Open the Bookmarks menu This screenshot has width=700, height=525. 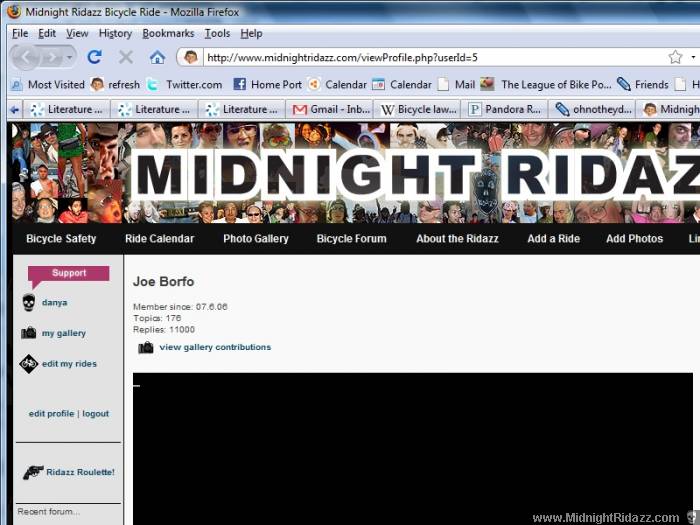click(x=168, y=33)
